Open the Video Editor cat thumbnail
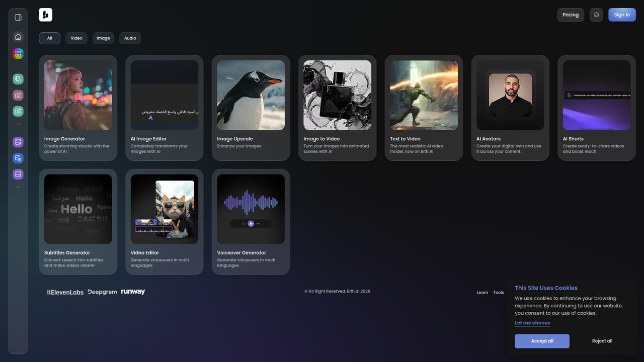 click(165, 209)
